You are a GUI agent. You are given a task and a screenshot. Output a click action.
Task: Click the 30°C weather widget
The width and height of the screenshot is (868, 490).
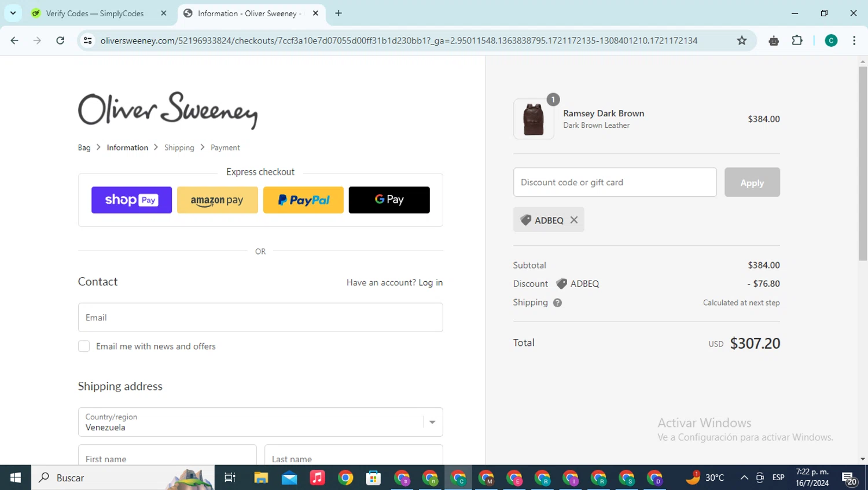705,477
